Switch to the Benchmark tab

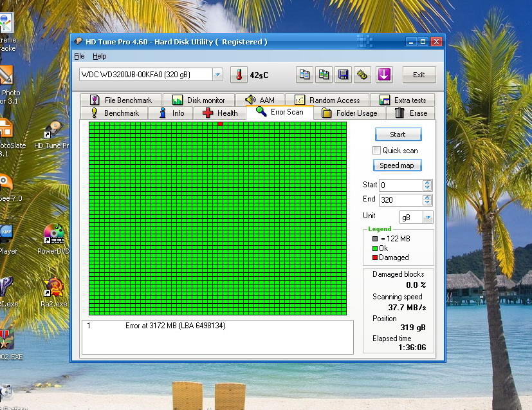[x=115, y=113]
